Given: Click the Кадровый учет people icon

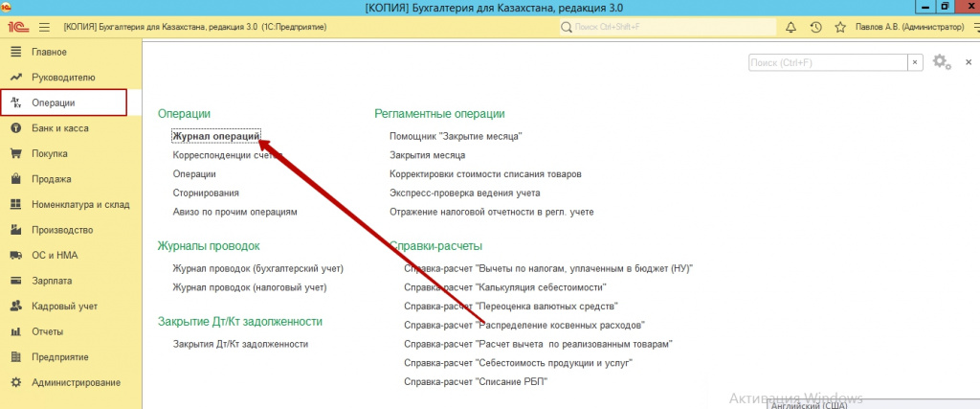Looking at the screenshot, I should [x=17, y=307].
